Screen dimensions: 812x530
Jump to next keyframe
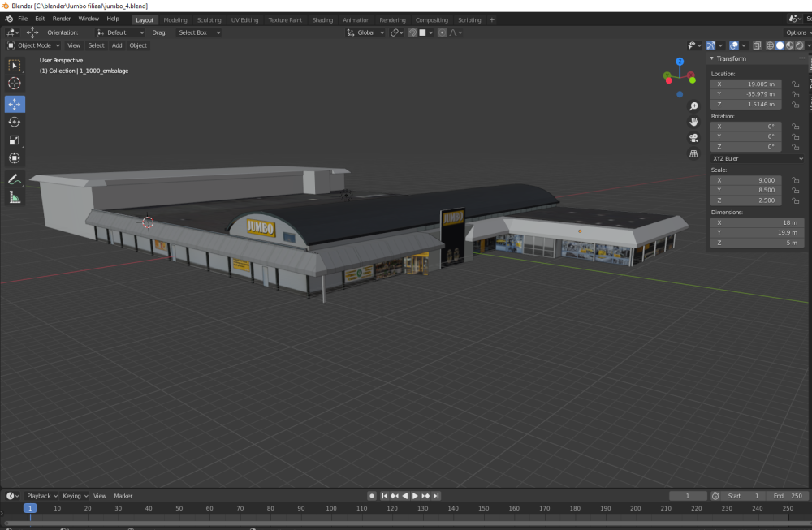pyautogui.click(x=425, y=496)
